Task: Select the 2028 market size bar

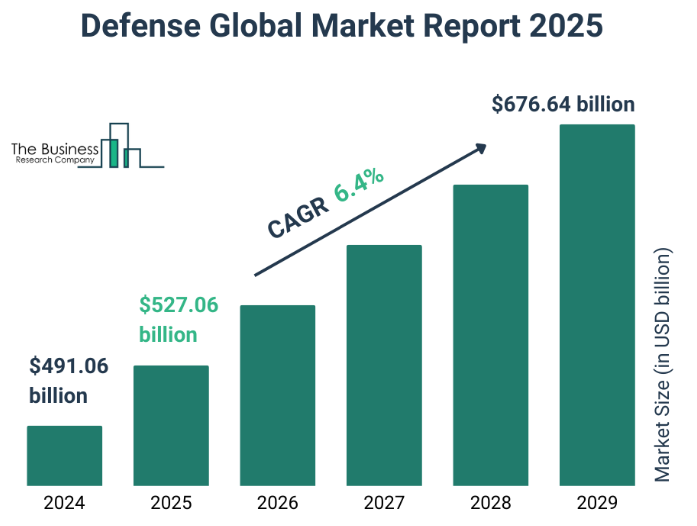Action: [491, 335]
